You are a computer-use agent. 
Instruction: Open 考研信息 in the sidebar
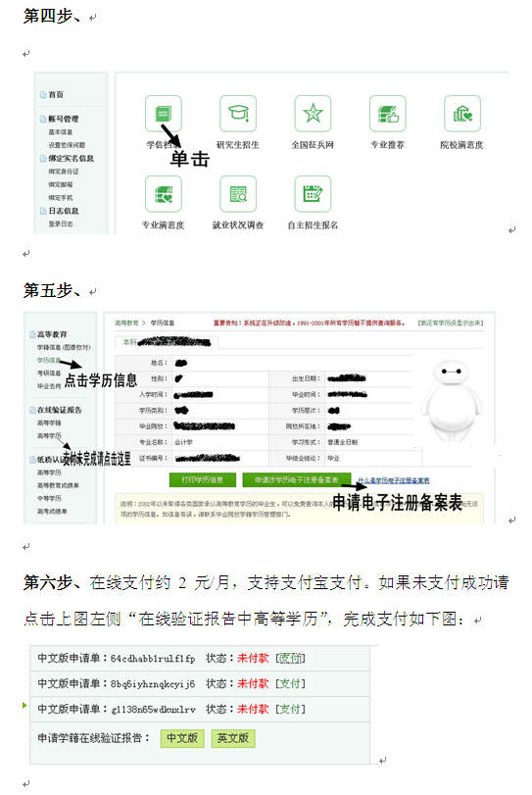tap(49, 373)
